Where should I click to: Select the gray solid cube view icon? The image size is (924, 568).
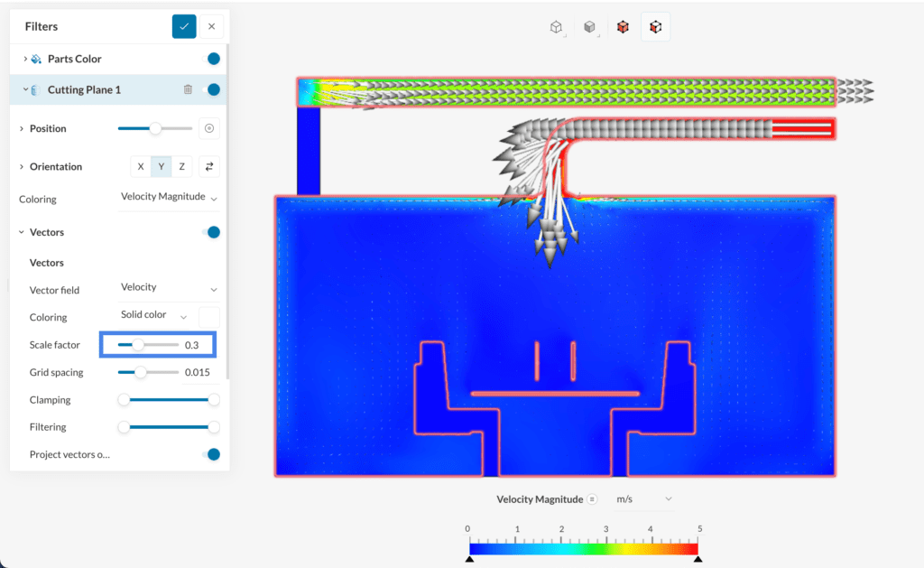point(590,27)
